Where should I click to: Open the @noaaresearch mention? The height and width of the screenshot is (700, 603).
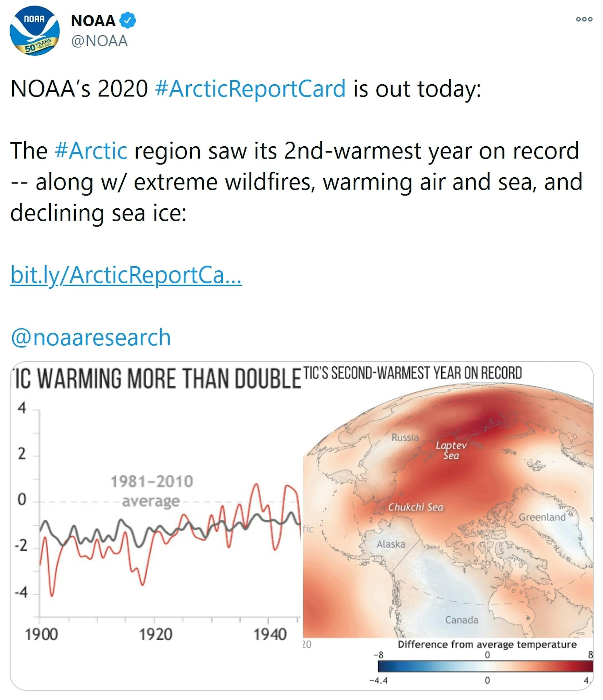[90, 337]
